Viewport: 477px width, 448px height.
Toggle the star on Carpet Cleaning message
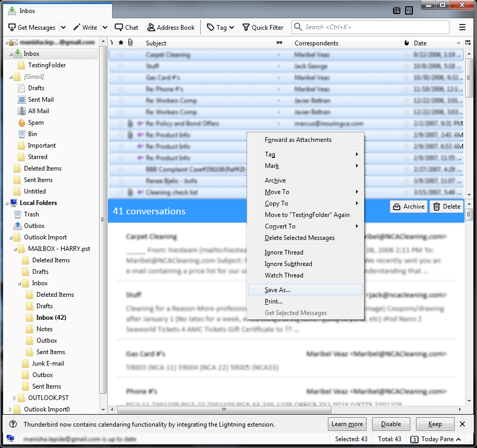pos(121,55)
